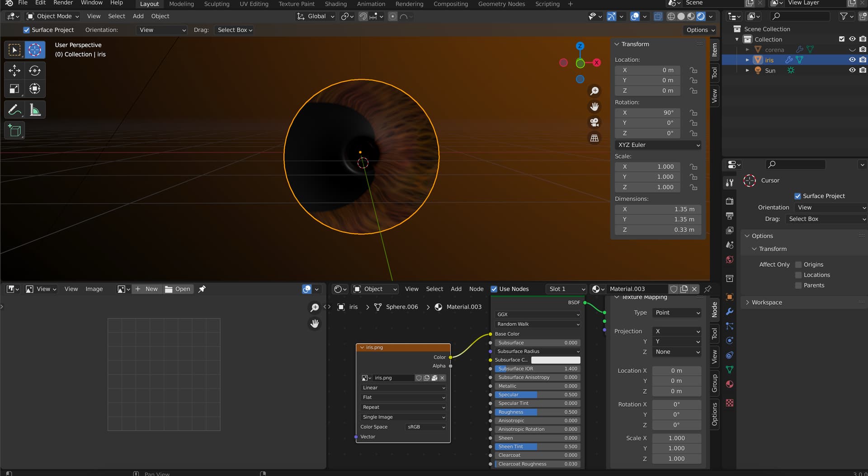Open Texture properties checker icon
Viewport: 868px width, 476px height.
730,403
